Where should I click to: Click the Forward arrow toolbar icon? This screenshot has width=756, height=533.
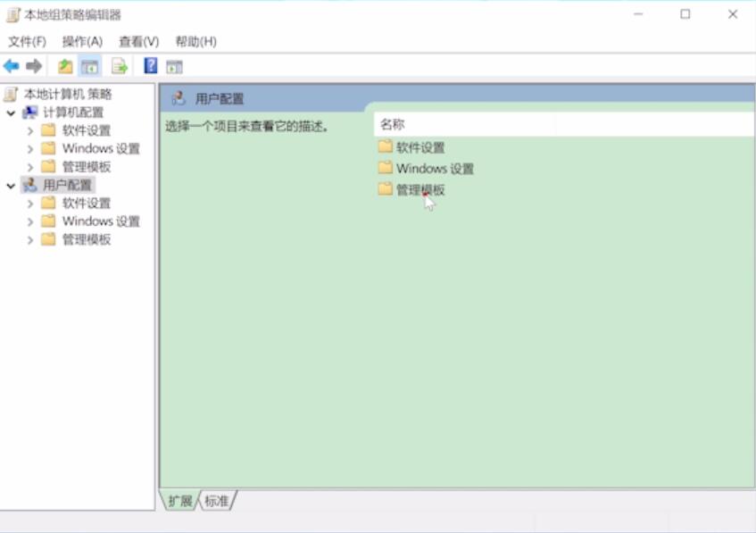[x=34, y=66]
